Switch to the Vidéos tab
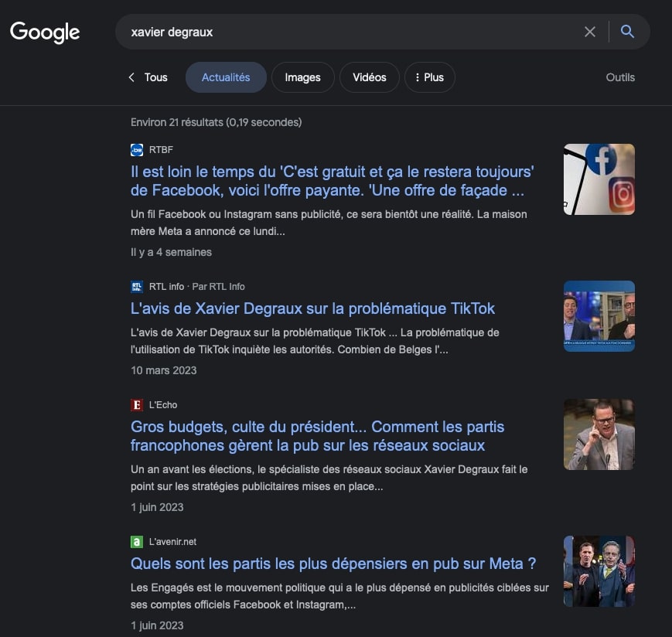 click(x=369, y=77)
